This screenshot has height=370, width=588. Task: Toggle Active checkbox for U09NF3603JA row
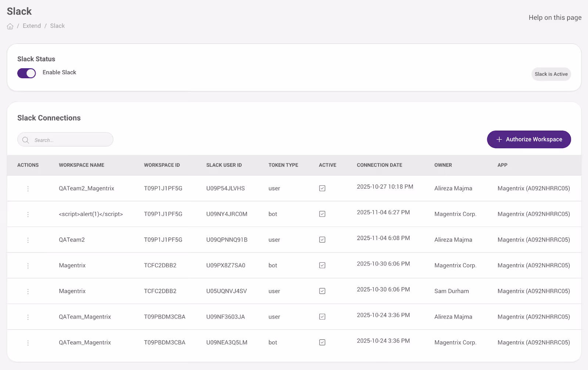[322, 317]
